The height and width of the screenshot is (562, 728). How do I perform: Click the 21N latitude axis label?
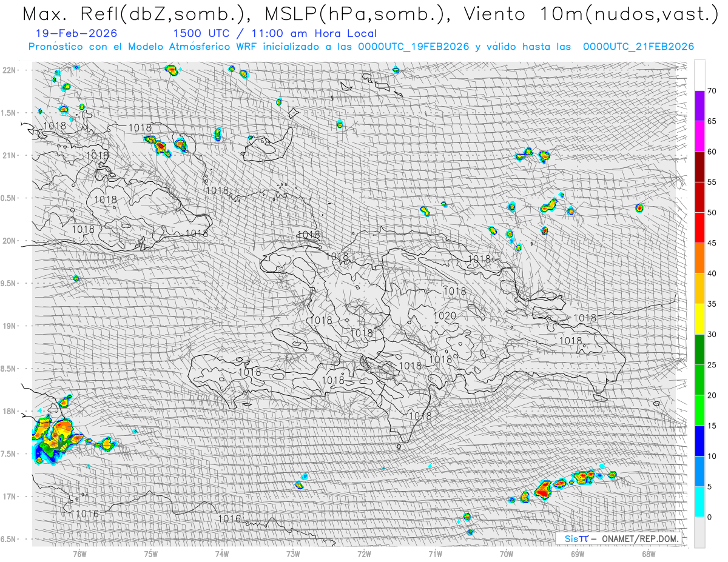click(x=9, y=155)
